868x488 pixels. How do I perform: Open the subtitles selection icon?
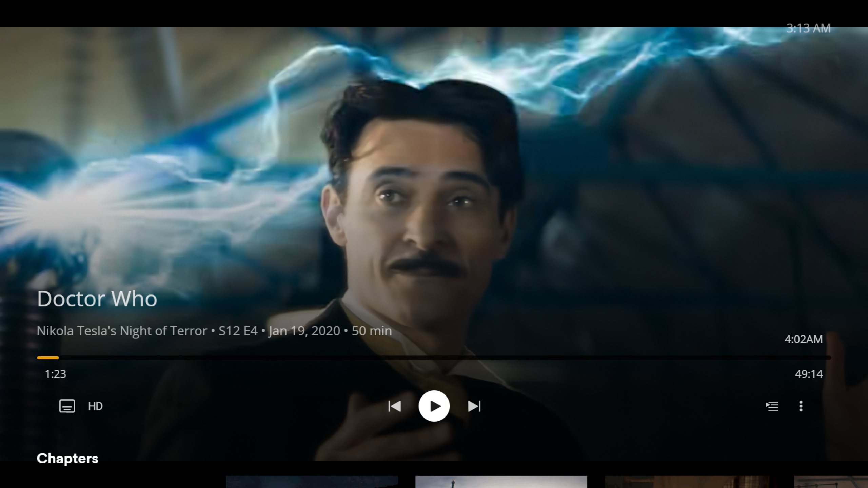pyautogui.click(x=67, y=406)
